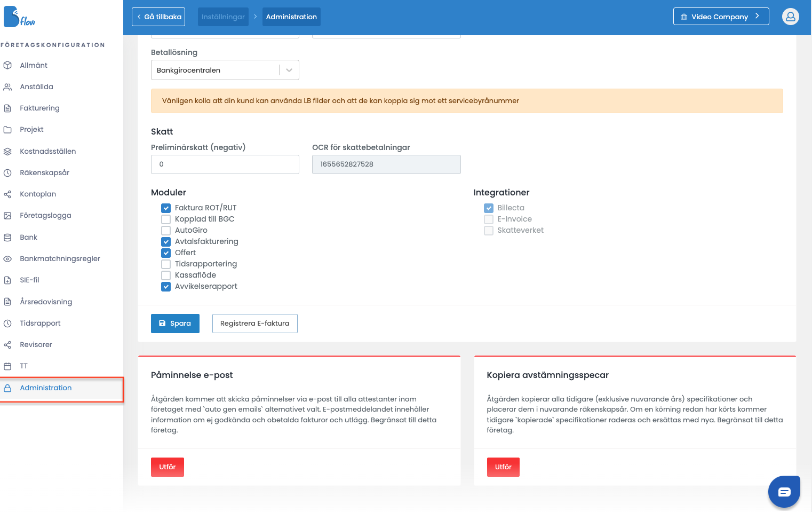Open Revisorer in sidebar

click(x=36, y=345)
